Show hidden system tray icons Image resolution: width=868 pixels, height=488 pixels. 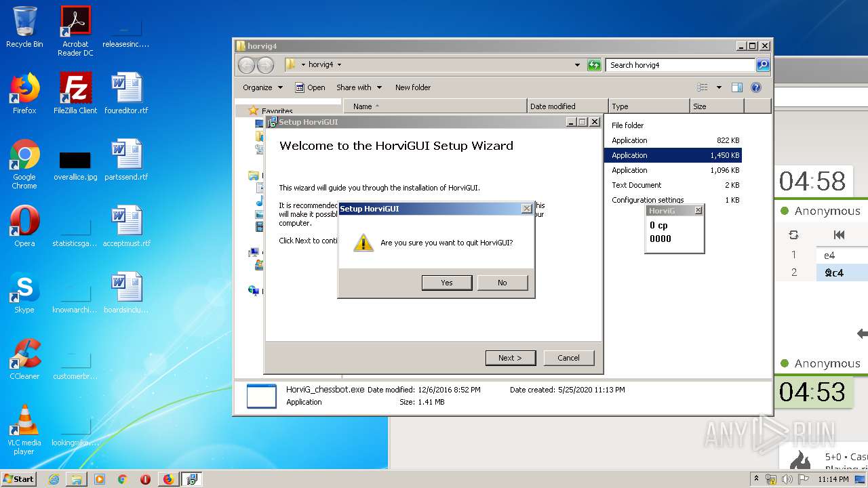[x=756, y=479]
